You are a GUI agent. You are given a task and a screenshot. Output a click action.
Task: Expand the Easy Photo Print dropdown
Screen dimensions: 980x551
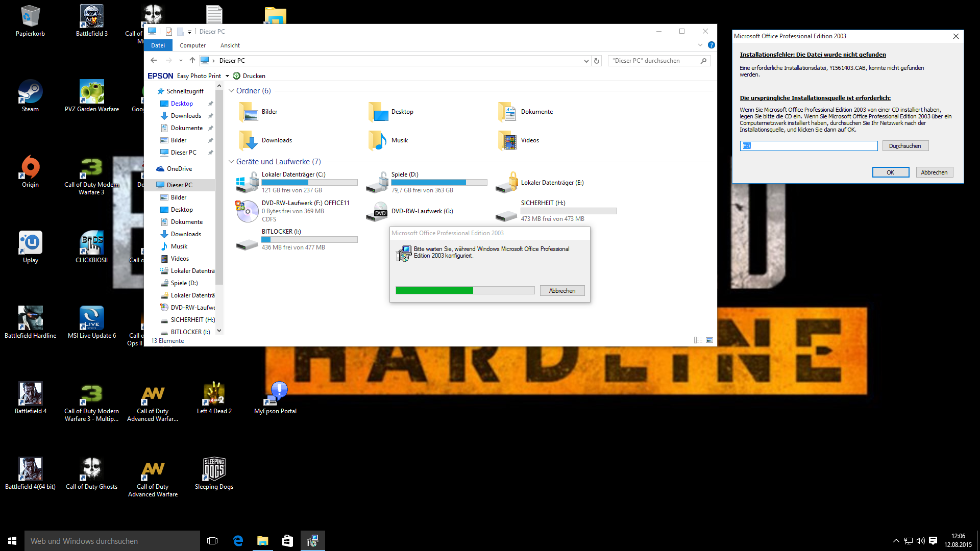point(227,76)
